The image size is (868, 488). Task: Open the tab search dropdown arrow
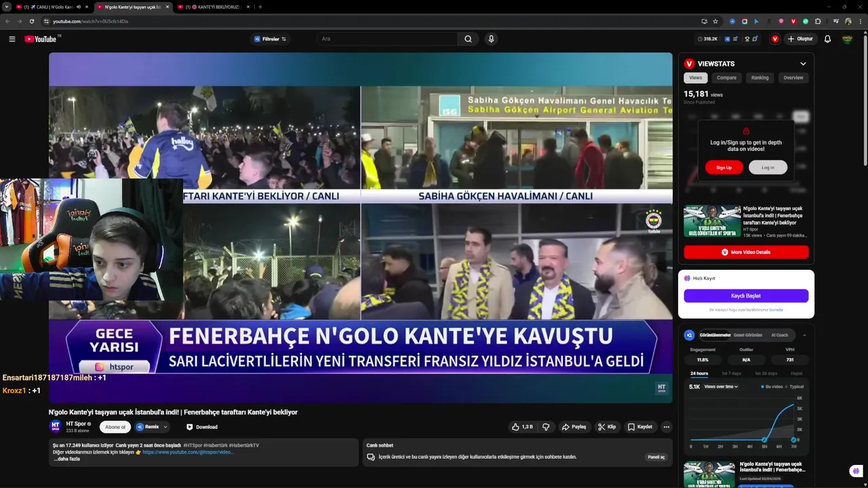tap(7, 7)
